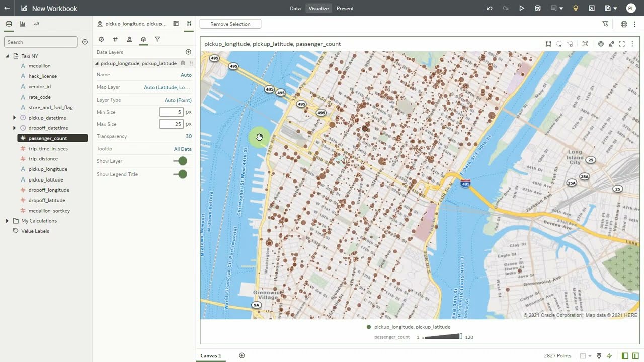Toggle the auto-apply data lightning icon

coord(609,356)
